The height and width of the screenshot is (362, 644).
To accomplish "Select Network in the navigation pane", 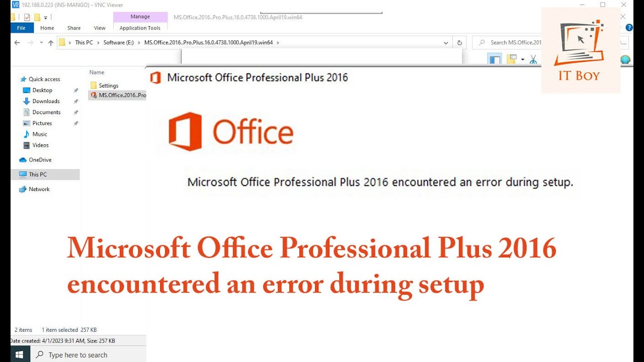I will click(39, 189).
